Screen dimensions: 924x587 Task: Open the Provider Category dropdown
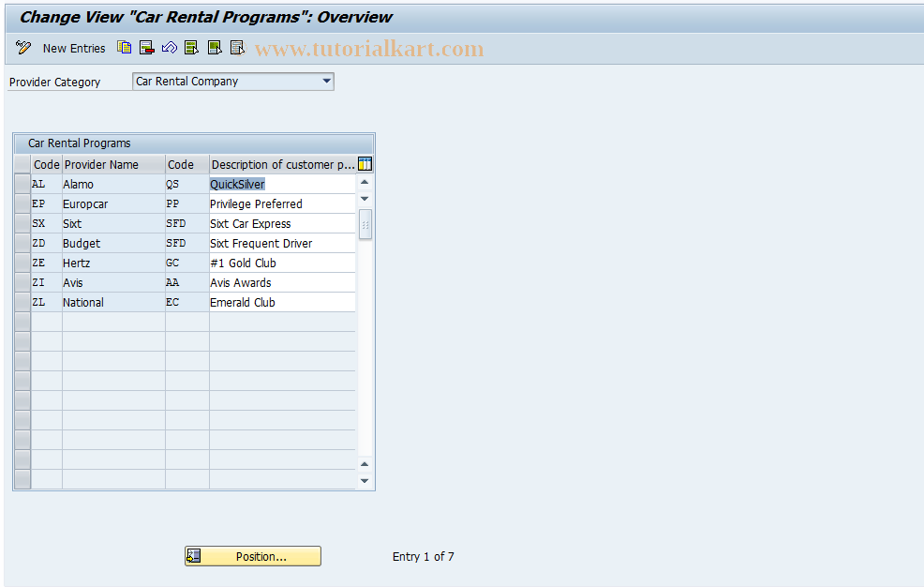coord(326,82)
